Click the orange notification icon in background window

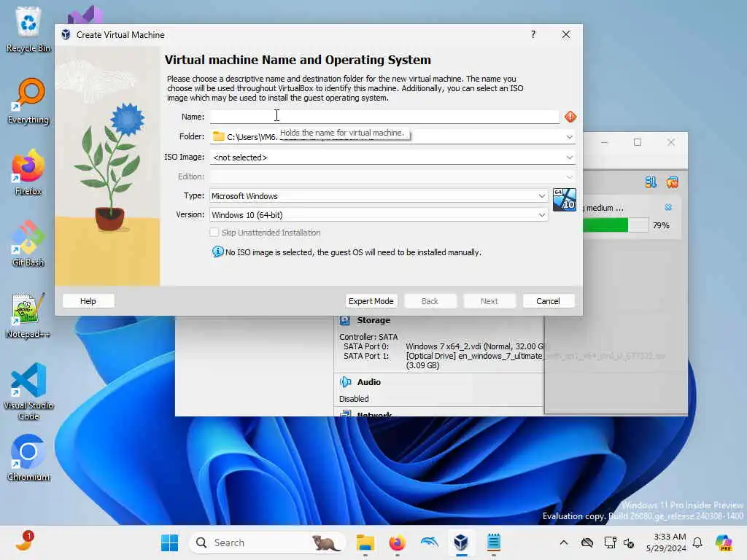coord(672,182)
